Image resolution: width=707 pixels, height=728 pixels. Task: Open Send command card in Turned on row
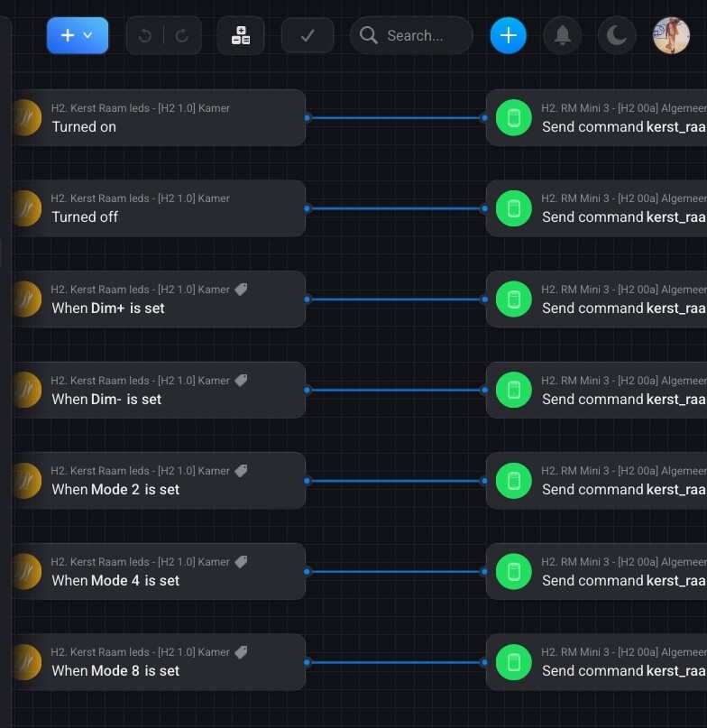[596, 118]
